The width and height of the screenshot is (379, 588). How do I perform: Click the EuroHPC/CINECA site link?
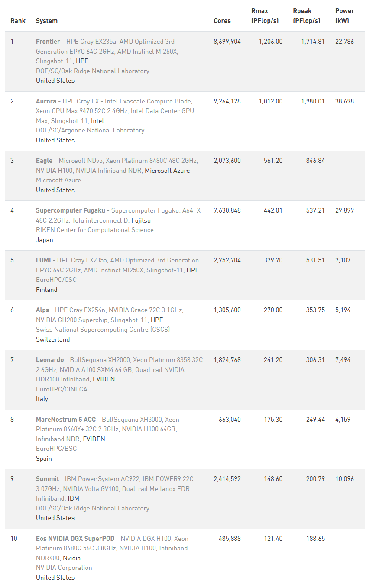(x=62, y=389)
